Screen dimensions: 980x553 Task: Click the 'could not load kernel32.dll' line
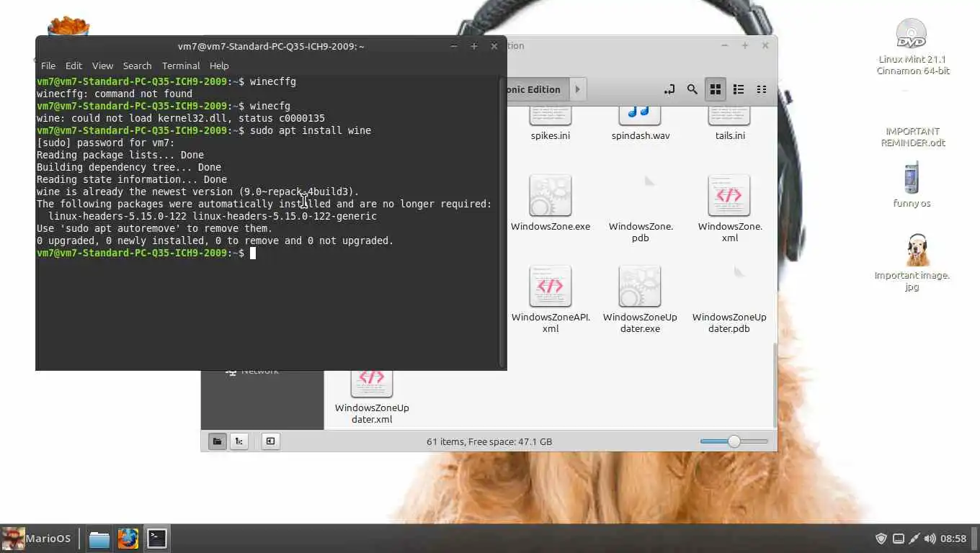point(181,118)
